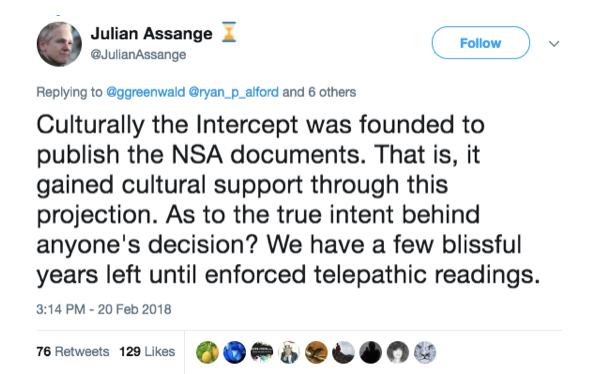Expand the 'and 6 others' recipients list
Image resolution: width=598 pixels, height=374 pixels.
(319, 92)
